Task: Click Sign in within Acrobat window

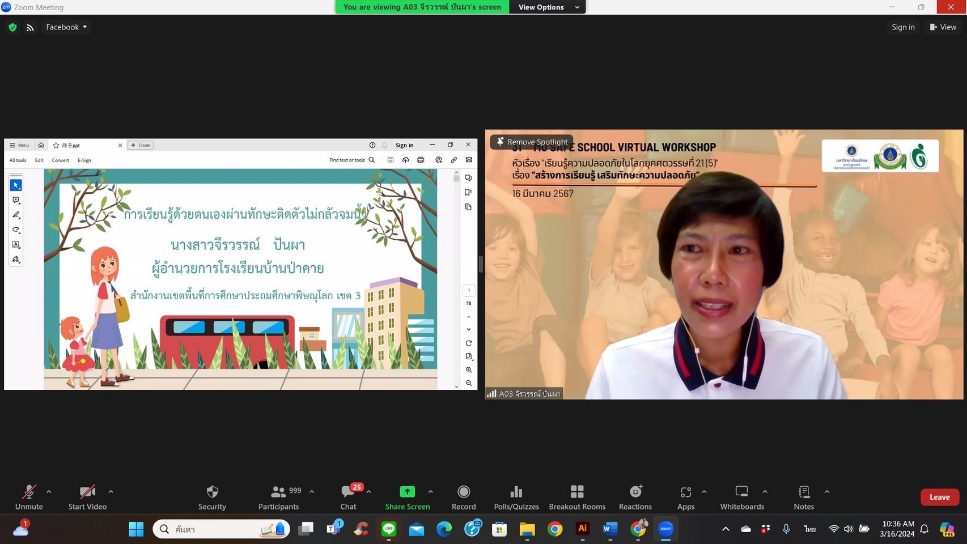Action: coord(404,145)
